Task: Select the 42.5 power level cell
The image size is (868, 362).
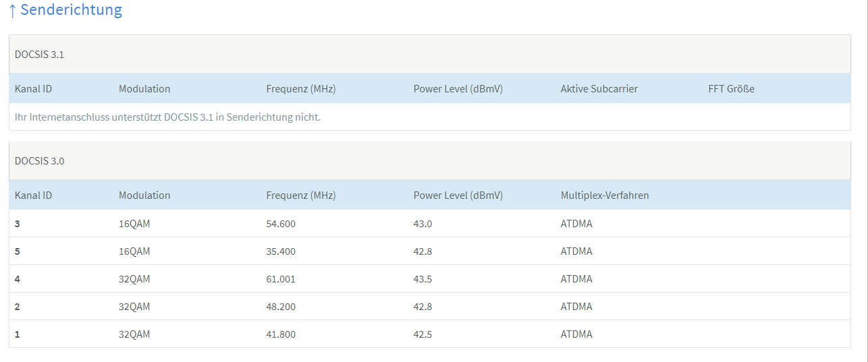Action: coord(423,334)
